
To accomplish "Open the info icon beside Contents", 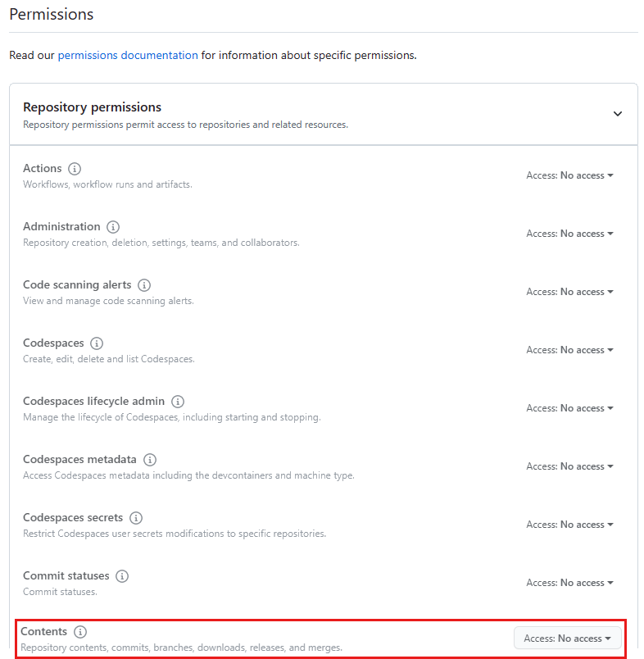I will (80, 632).
